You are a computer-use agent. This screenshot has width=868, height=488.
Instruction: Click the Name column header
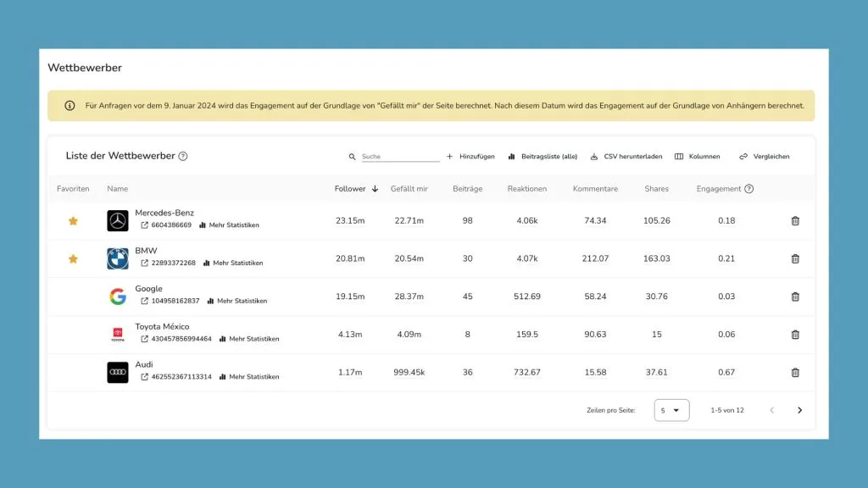[x=117, y=189]
